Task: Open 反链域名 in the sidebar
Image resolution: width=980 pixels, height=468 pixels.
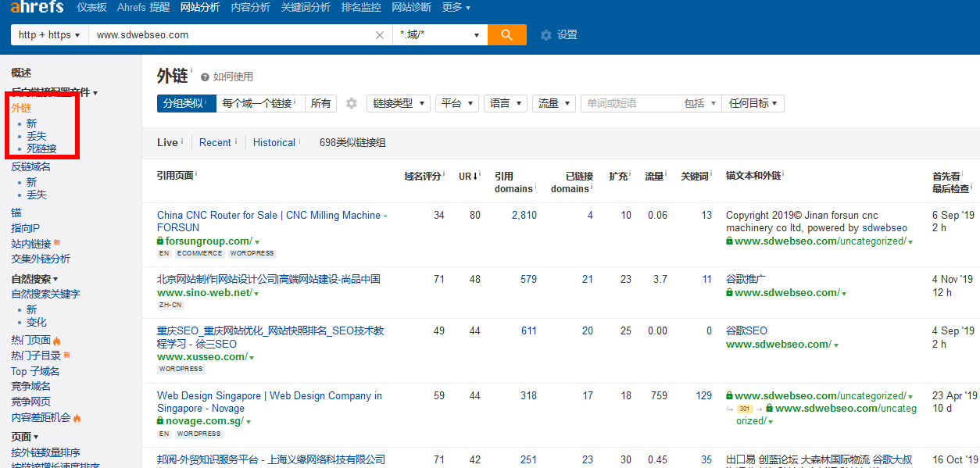Action: [x=31, y=166]
